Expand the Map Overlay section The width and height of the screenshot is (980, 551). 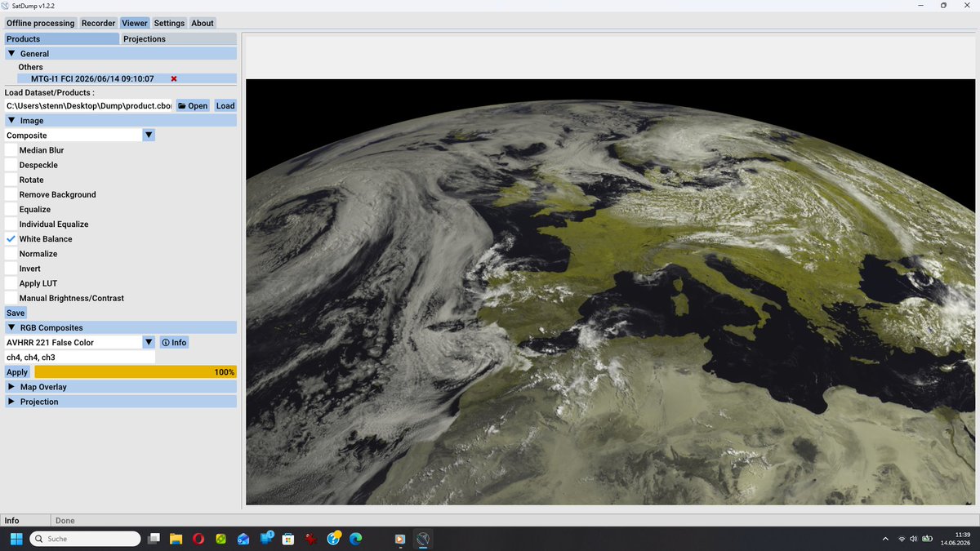point(121,387)
